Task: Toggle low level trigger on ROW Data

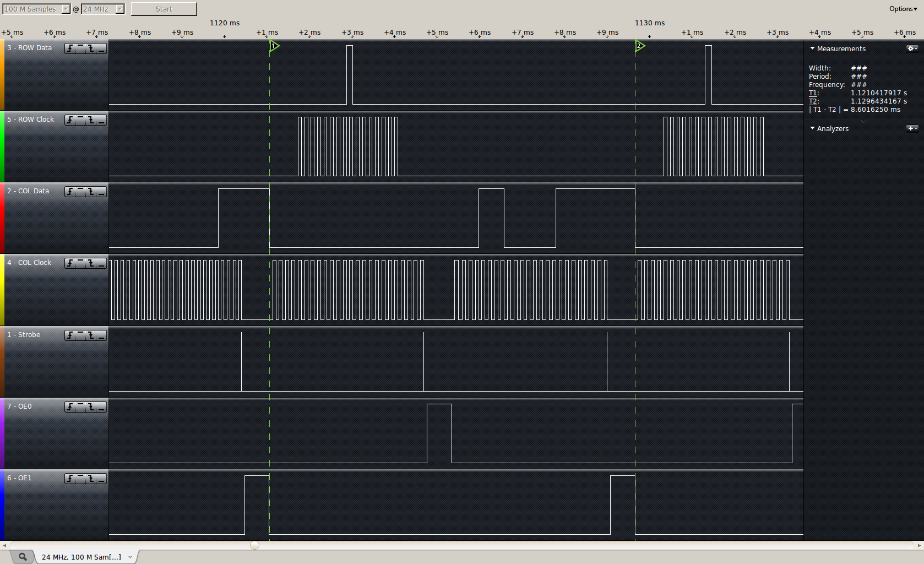Action: click(101, 48)
